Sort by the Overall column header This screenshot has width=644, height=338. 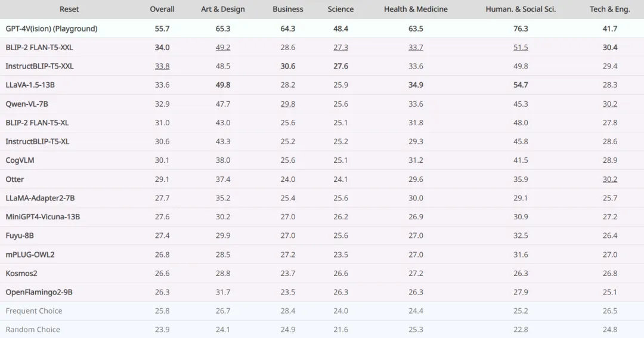[x=162, y=9]
